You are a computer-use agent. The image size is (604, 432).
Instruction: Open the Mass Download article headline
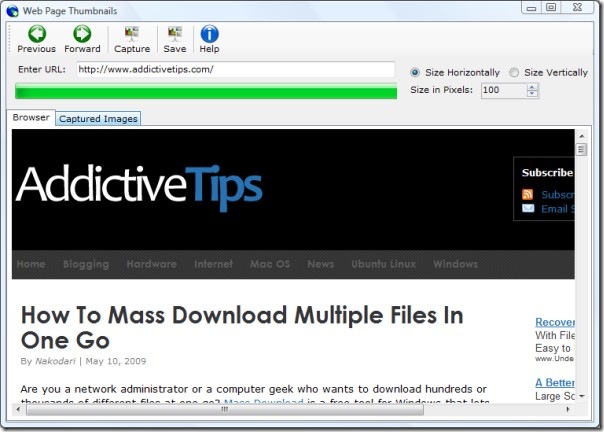pos(242,327)
